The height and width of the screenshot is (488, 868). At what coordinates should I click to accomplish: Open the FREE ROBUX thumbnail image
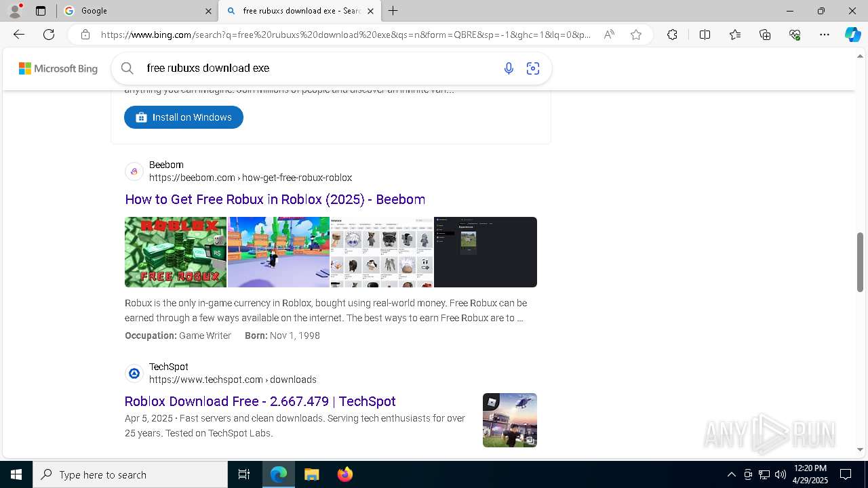tap(176, 252)
